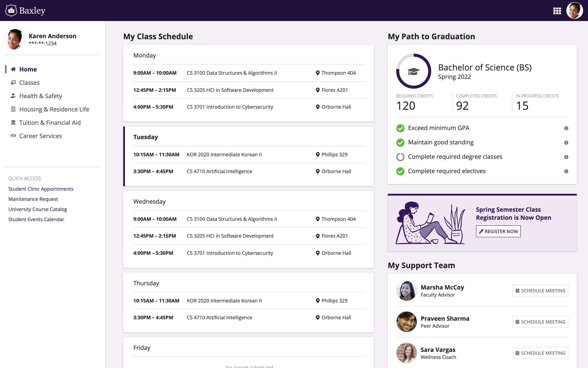Click Sara Vargas's photo

click(407, 353)
